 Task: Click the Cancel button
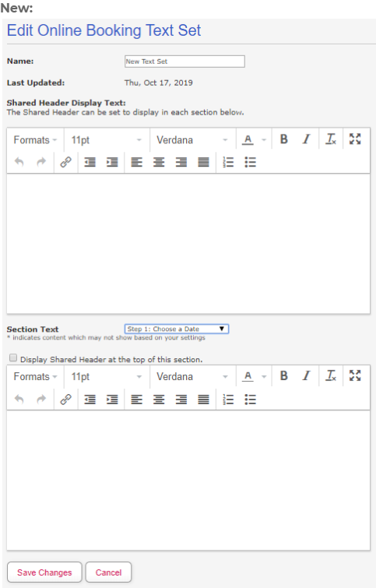(108, 572)
